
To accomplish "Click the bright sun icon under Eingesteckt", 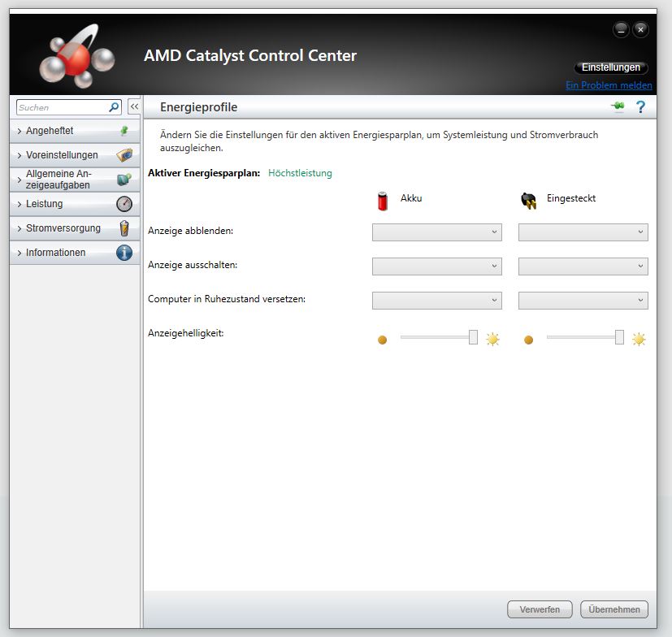I will click(639, 339).
